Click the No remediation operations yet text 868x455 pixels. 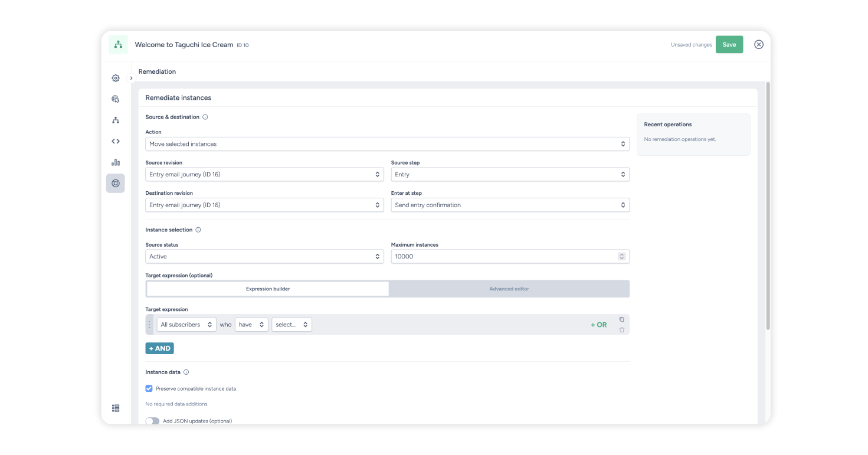[x=680, y=139]
